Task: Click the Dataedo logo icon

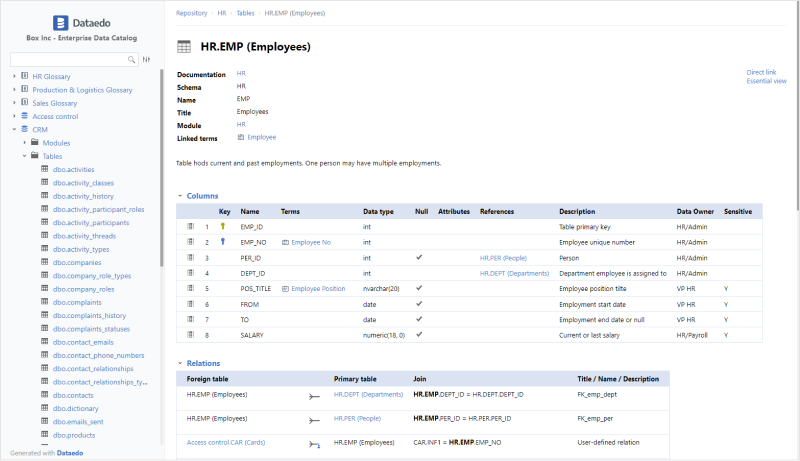Action: (x=59, y=21)
